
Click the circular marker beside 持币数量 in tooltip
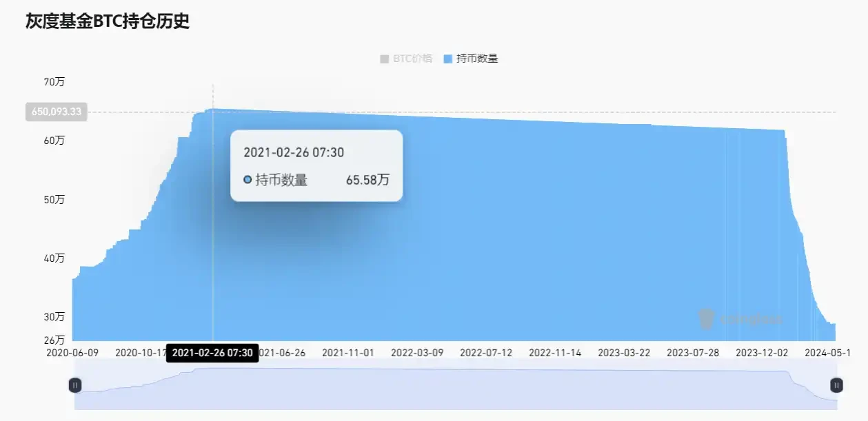247,179
